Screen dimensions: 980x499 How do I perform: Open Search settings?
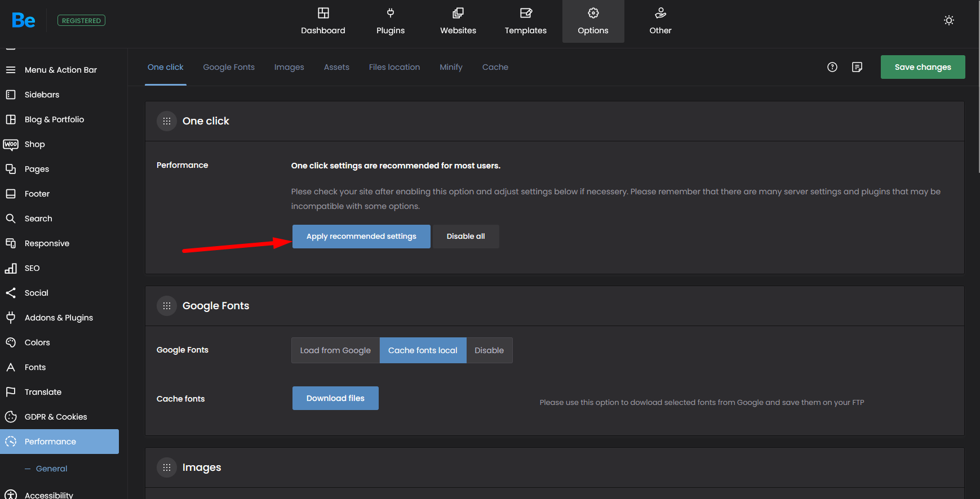point(60,219)
